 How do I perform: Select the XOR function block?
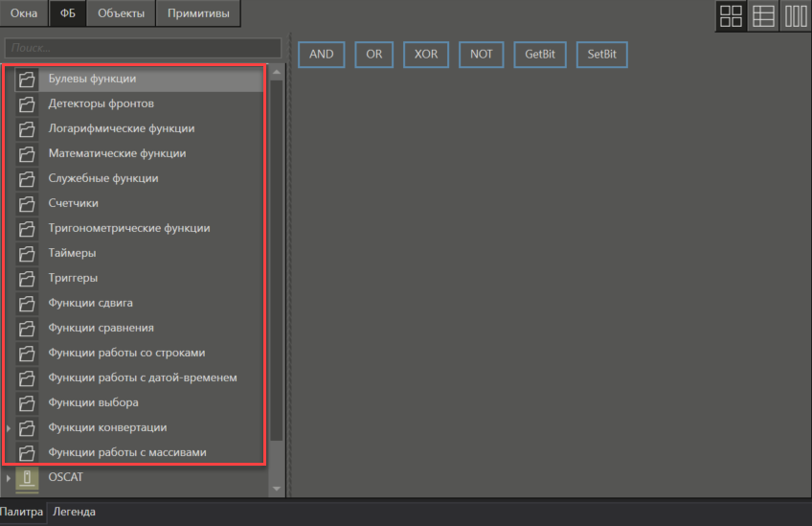[x=426, y=55]
